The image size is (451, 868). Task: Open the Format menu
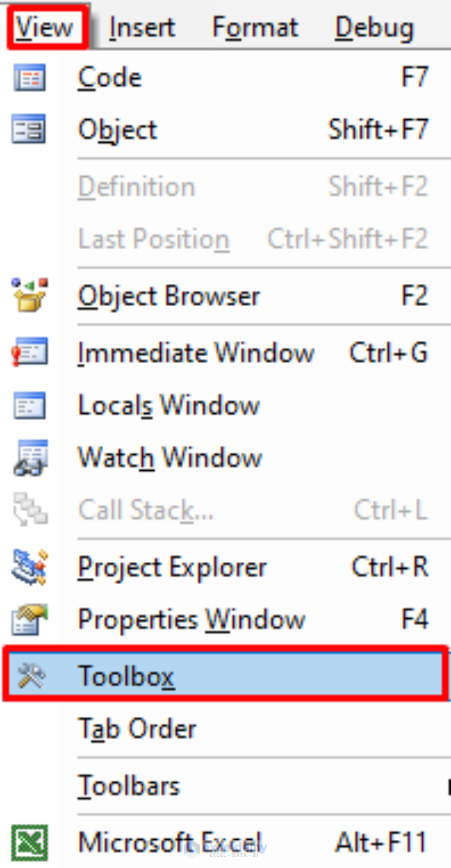click(x=255, y=26)
